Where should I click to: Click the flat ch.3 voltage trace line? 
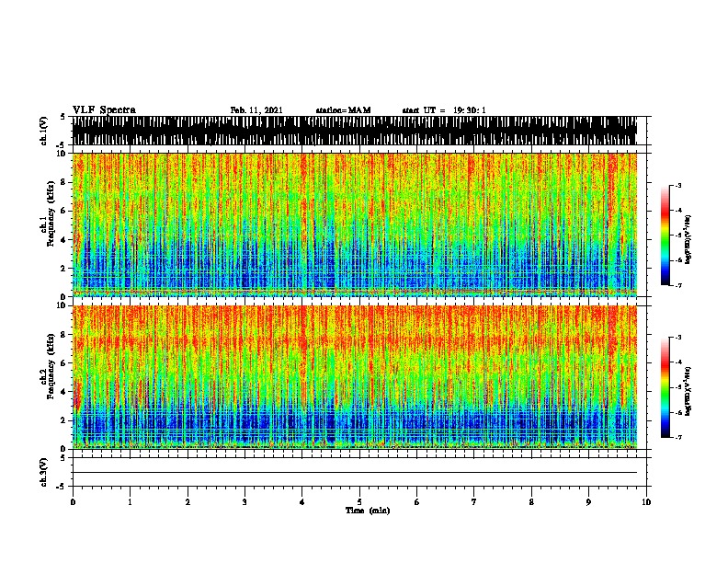tap(354, 473)
